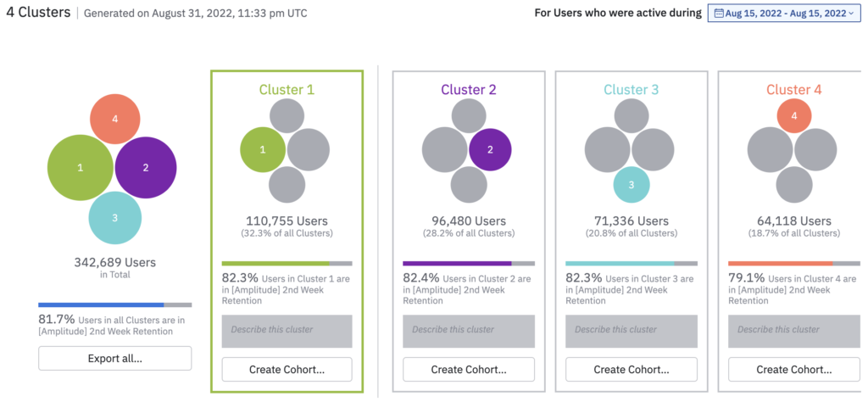Click the orange circle 4 in overview diagram
The image size is (868, 402).
114,118
